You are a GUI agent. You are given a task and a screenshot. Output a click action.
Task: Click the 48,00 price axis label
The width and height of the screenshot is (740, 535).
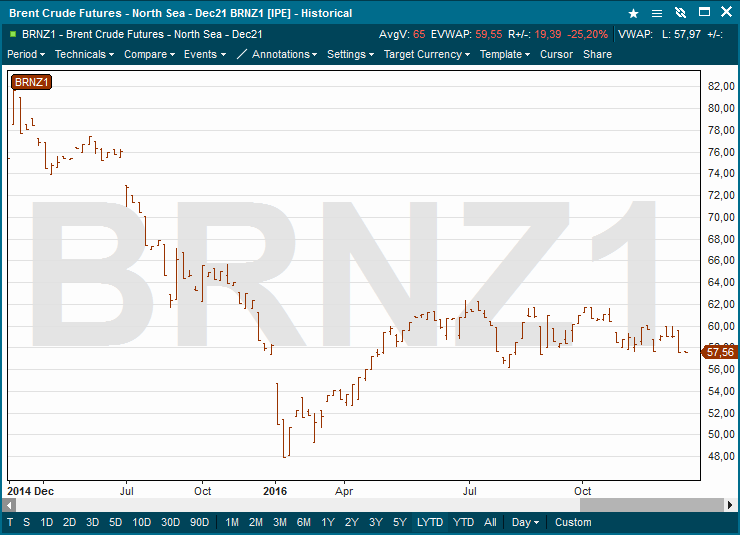(x=721, y=456)
